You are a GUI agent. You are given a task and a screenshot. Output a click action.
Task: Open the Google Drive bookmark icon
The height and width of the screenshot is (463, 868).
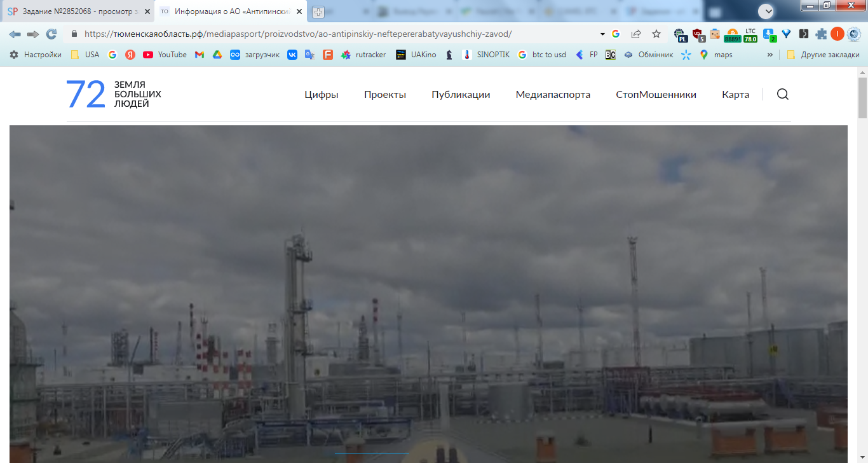217,55
